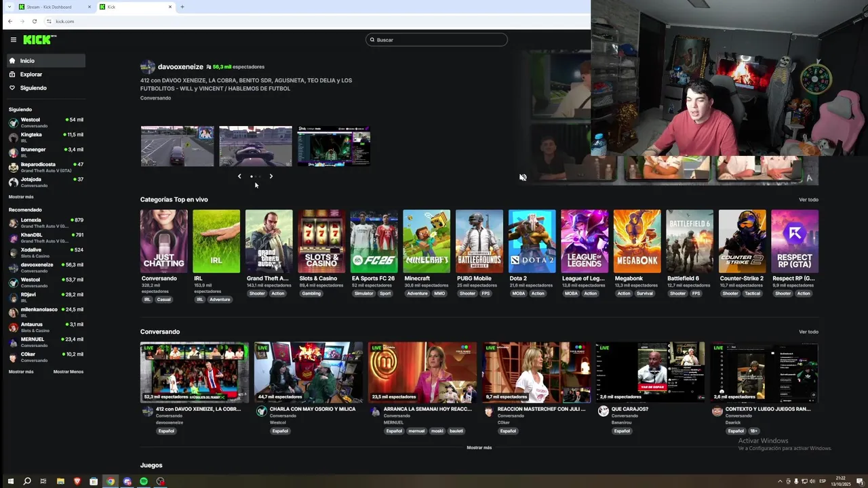Open the Megabonk category card
868x488 pixels.
click(637, 241)
